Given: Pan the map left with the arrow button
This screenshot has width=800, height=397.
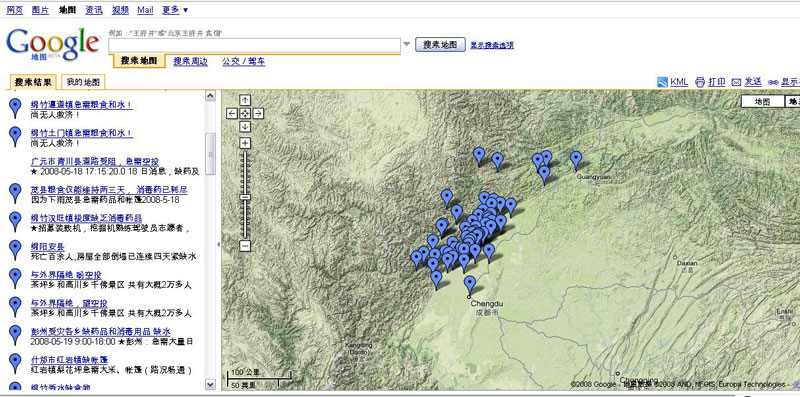Looking at the screenshot, I should coord(232,113).
